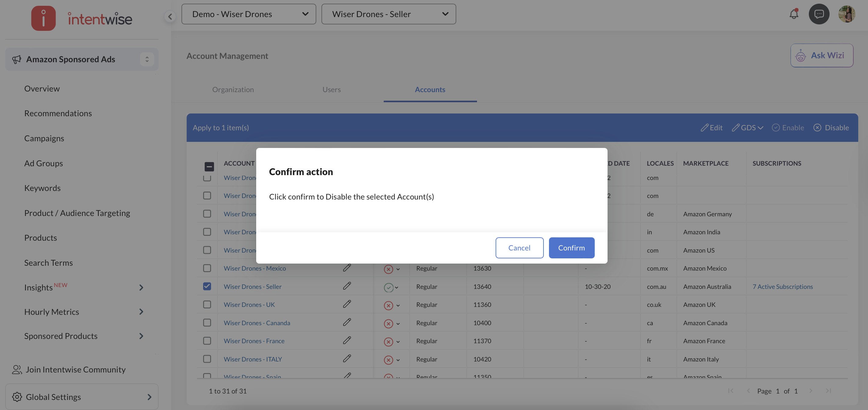Uncheck the Wiser Drones - Seller checkbox
The image size is (868, 410).
207,286
